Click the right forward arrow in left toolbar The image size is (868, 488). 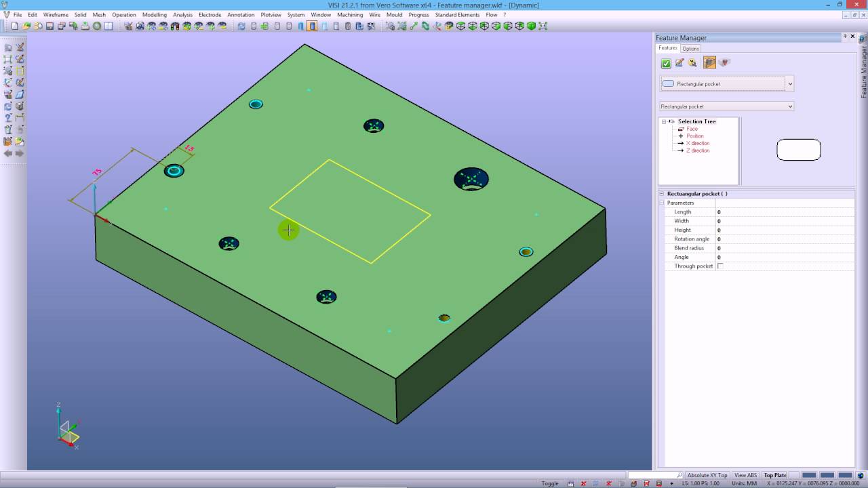coord(20,153)
